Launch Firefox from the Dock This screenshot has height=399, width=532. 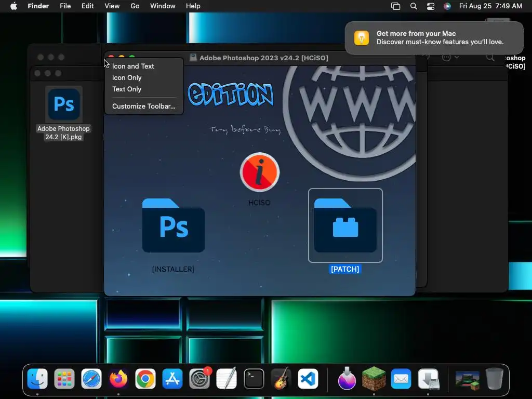pos(118,379)
